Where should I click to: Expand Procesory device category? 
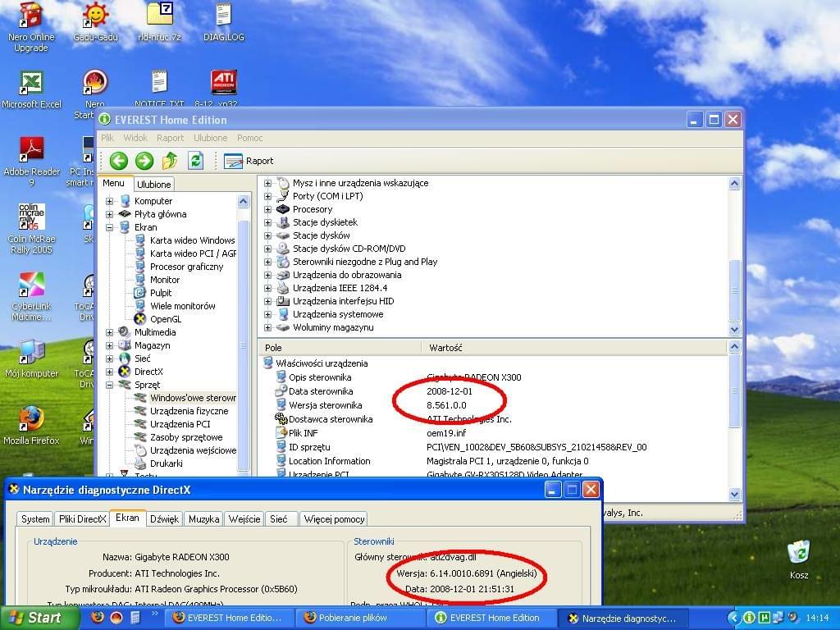click(x=268, y=209)
